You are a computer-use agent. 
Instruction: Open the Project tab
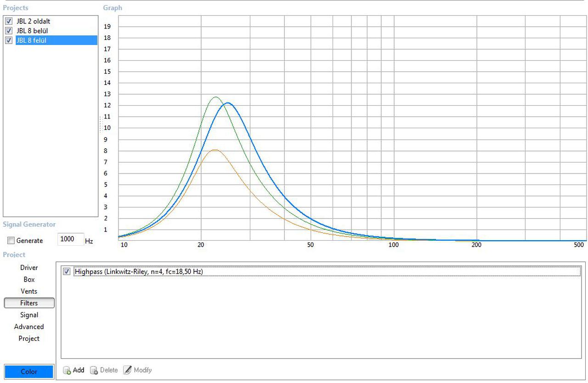(29, 338)
